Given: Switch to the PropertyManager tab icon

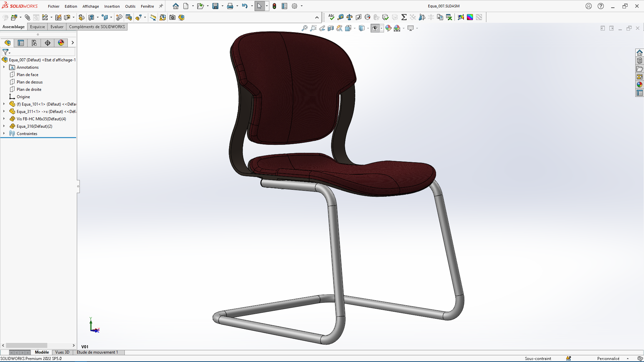Looking at the screenshot, I should coord(21,43).
